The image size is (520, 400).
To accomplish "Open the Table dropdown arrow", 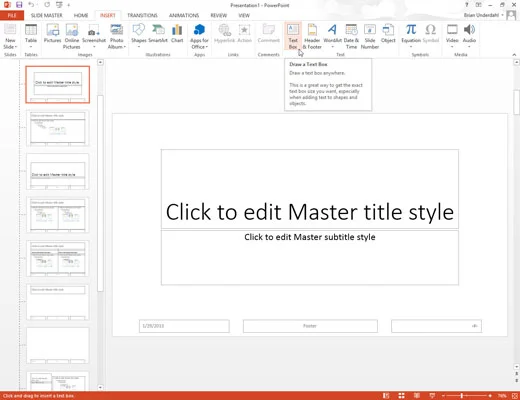I will point(31,47).
